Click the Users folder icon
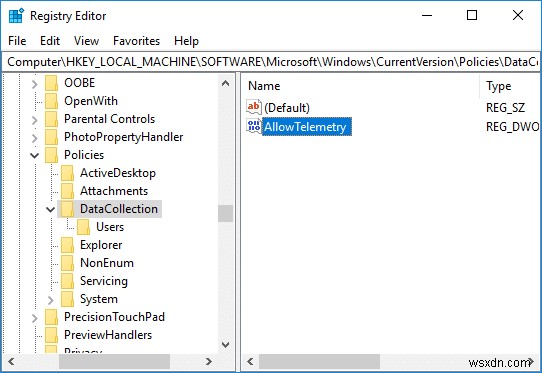Image resolution: width=542 pixels, height=373 pixels. coord(83,227)
